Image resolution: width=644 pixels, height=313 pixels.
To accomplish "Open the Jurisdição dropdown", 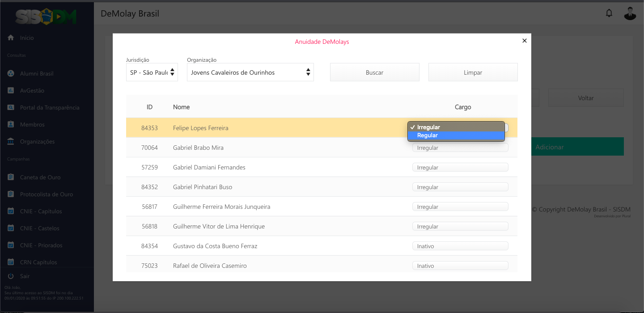I will [x=152, y=72].
